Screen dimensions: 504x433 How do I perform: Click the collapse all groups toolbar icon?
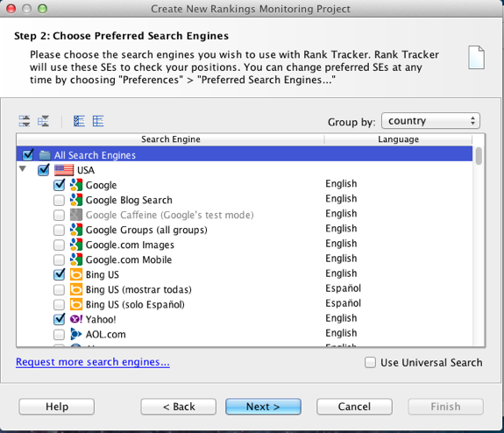pos(44,121)
